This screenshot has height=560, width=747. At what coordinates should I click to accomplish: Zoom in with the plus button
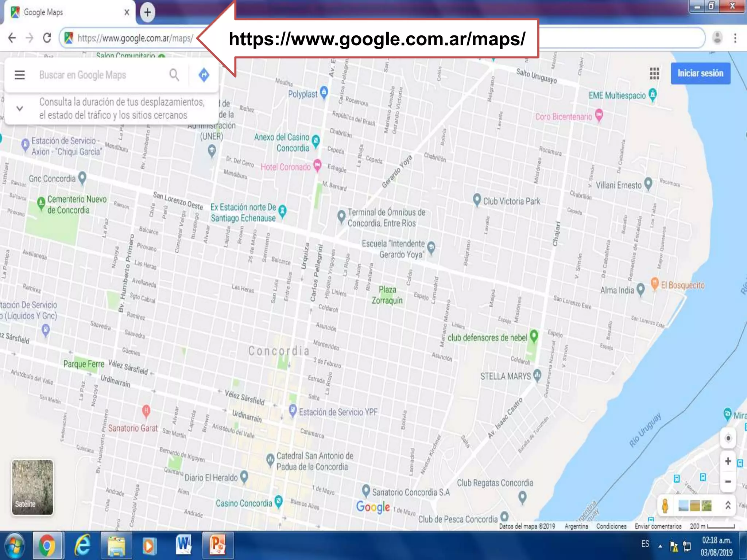tap(728, 461)
